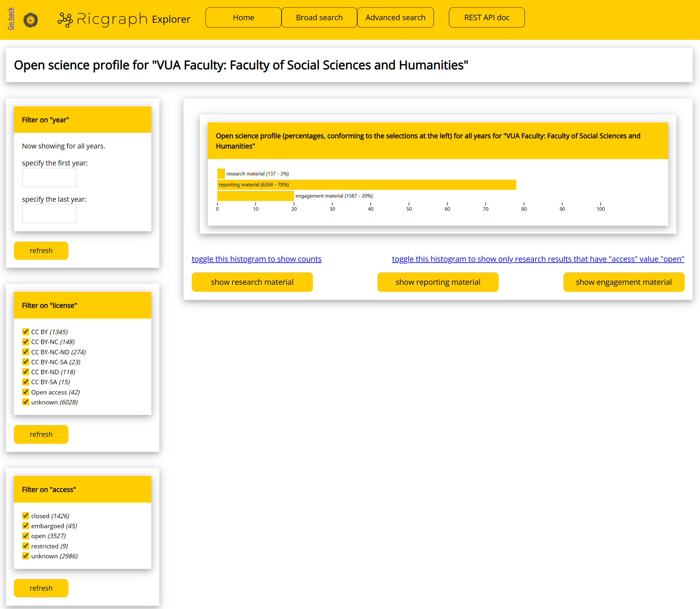Click show reporting material button
The height and width of the screenshot is (609, 700).
[x=438, y=282]
